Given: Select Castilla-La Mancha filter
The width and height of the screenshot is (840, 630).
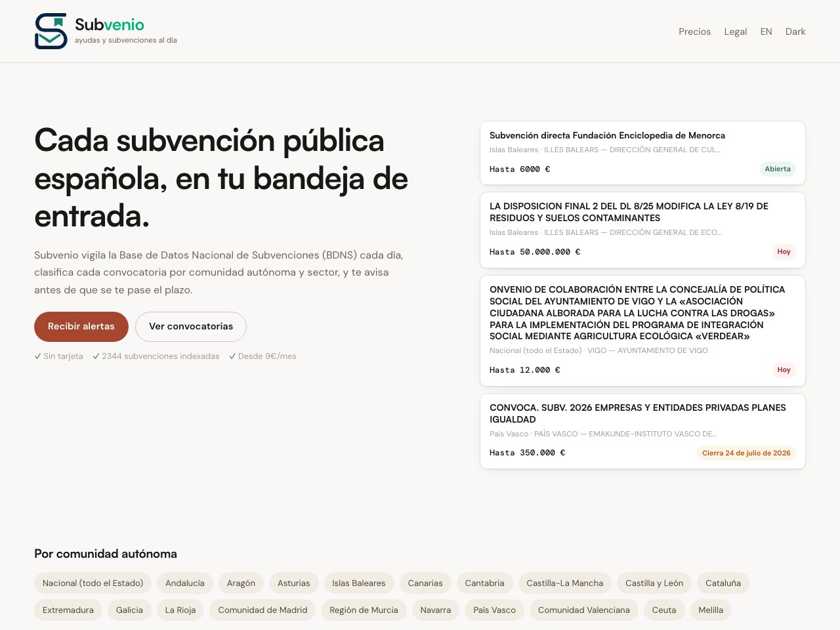Looking at the screenshot, I should (x=565, y=583).
